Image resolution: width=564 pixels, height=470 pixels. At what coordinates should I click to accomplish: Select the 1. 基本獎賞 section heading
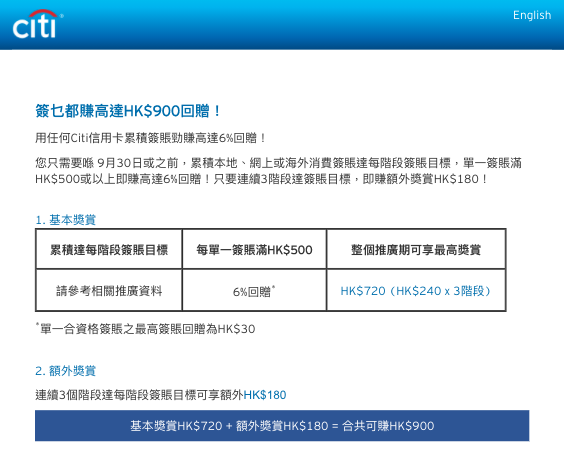65,220
